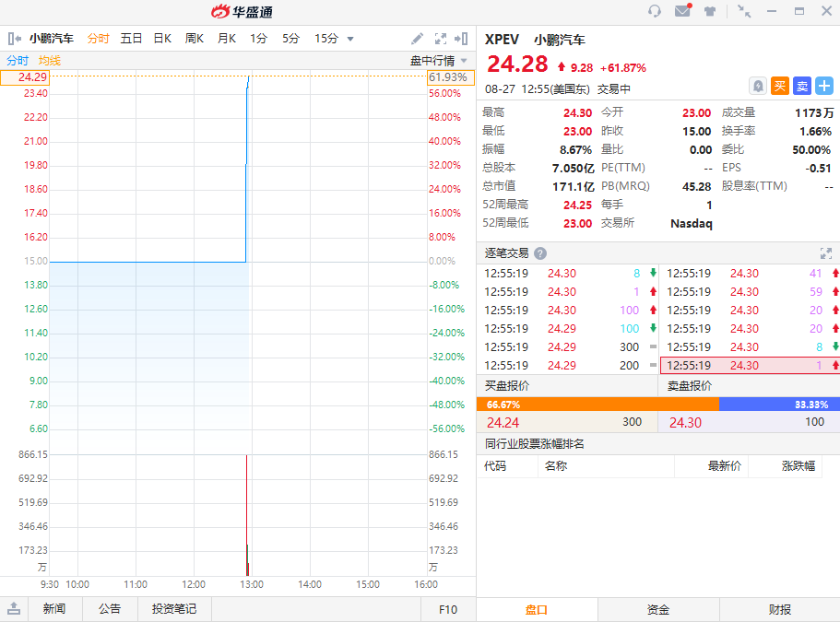Click the 52周最高 24.25 value
The image size is (840, 622).
pyautogui.click(x=577, y=205)
